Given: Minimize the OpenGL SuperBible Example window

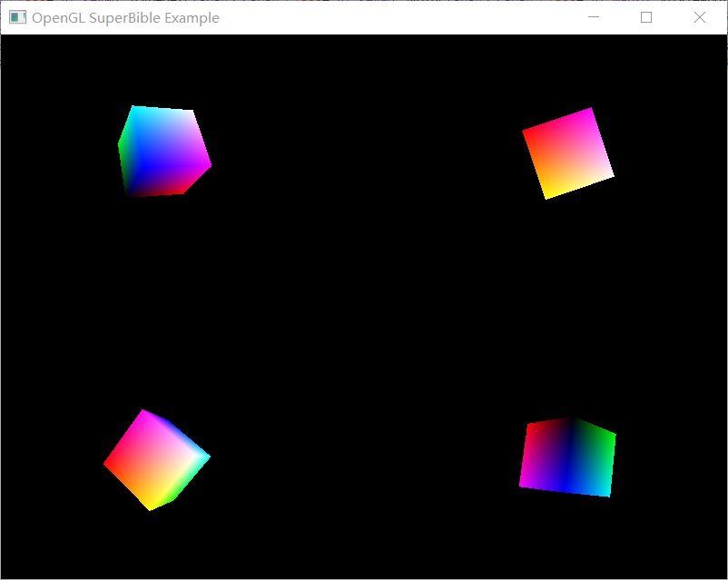Looking at the screenshot, I should click(x=594, y=17).
